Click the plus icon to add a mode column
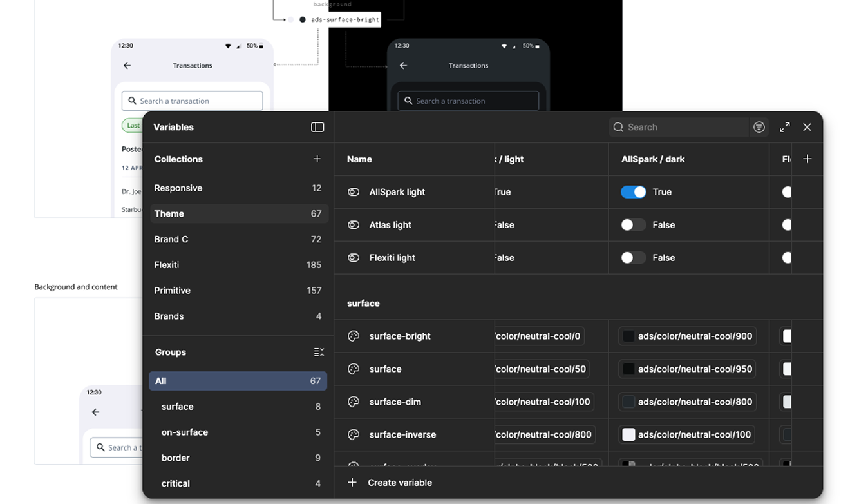The height and width of the screenshot is (504, 868). (807, 159)
